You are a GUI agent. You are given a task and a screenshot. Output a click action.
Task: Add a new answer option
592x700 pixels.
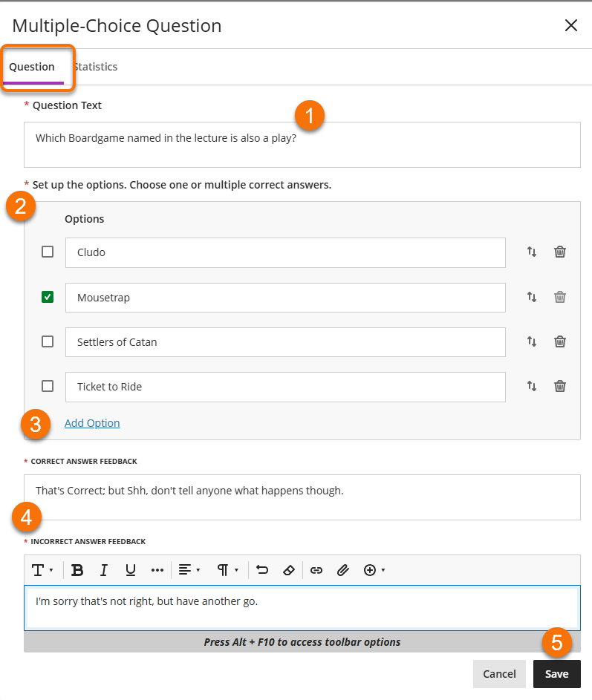[x=92, y=422]
